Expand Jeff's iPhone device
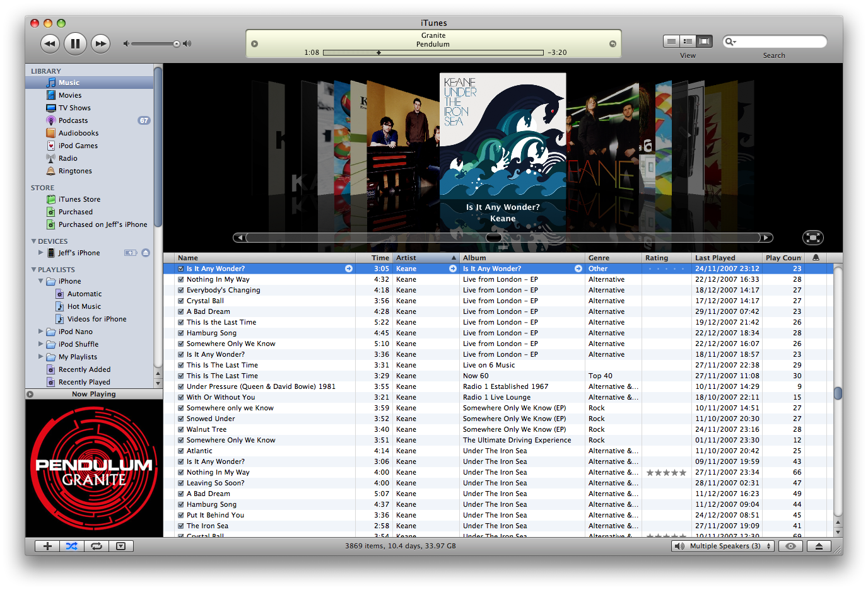Image resolution: width=868 pixels, height=590 pixels. point(41,253)
